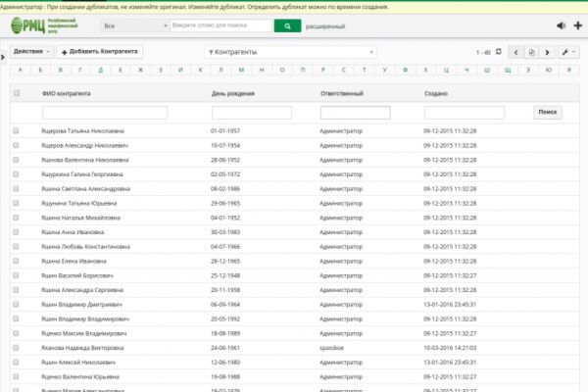588x392 pixels.
Task: Filter list by letter В
Action: (61, 70)
